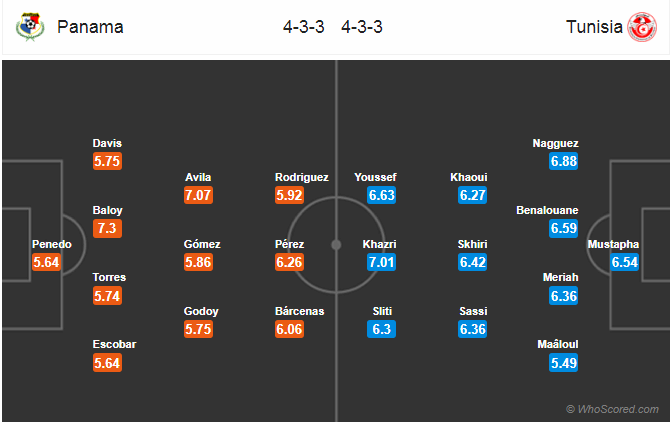The image size is (670, 422).
Task: Click Tunisia's 4-3-3 formation text
Action: (361, 27)
